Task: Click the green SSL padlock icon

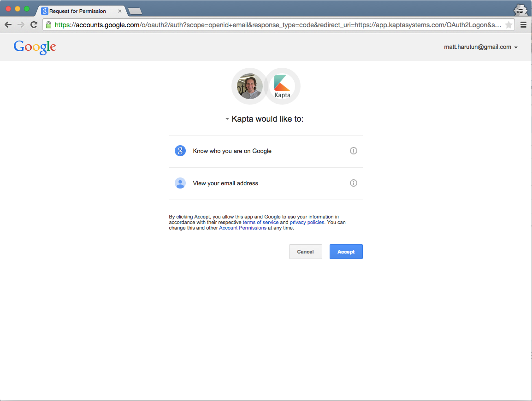Action: (x=48, y=25)
